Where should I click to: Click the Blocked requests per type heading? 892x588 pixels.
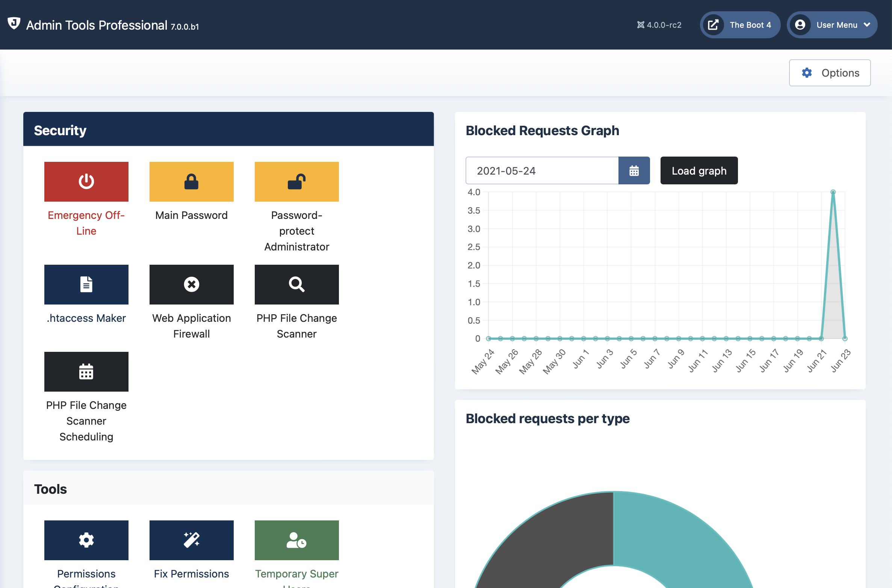point(547,419)
